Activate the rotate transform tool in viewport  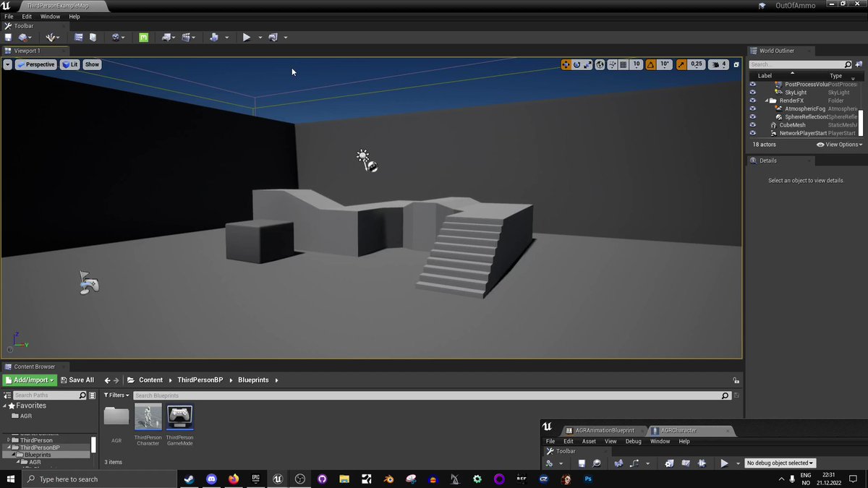(x=577, y=64)
